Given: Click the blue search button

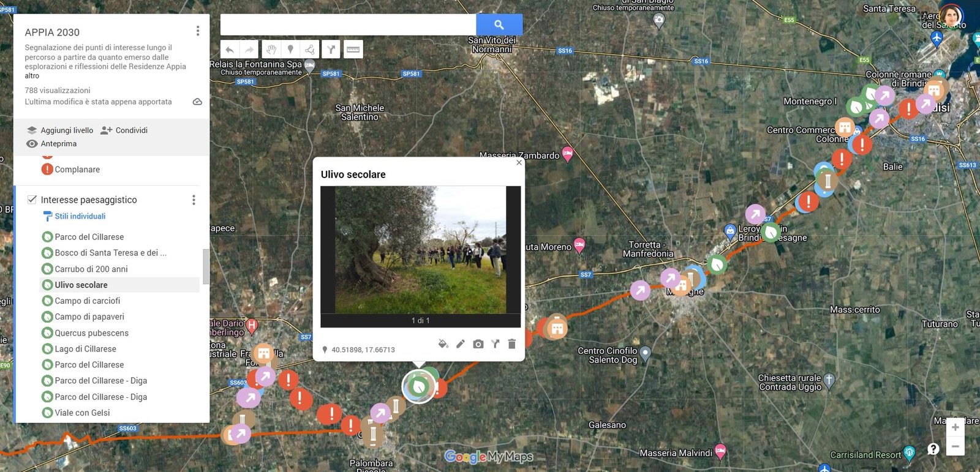Looking at the screenshot, I should coord(499,25).
